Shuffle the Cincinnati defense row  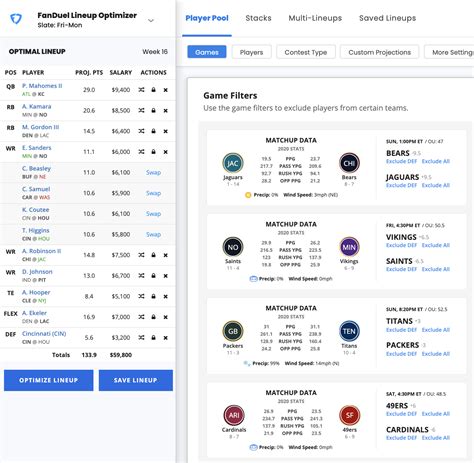tap(141, 338)
